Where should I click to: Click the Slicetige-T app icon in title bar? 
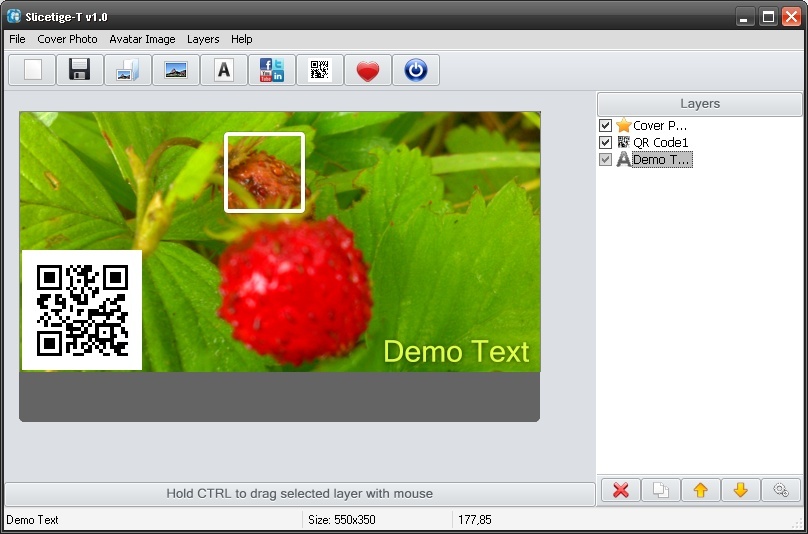[14, 16]
